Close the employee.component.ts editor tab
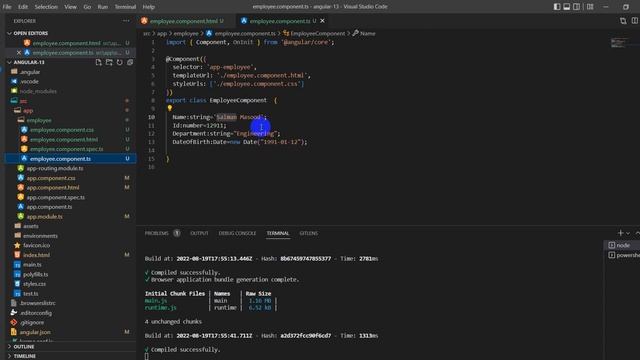The image size is (640, 360). tap(322, 21)
